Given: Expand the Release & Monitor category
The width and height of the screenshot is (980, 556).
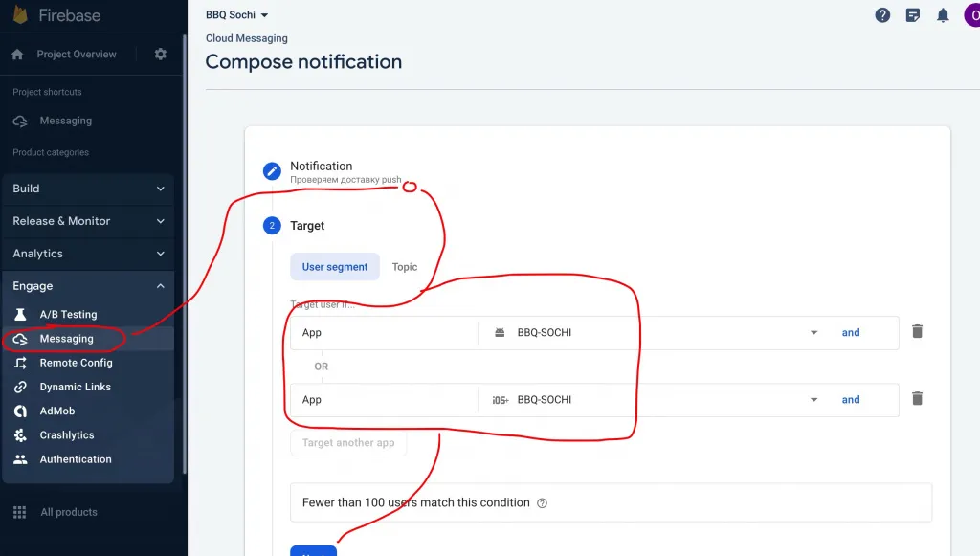Looking at the screenshot, I should pyautogui.click(x=87, y=221).
